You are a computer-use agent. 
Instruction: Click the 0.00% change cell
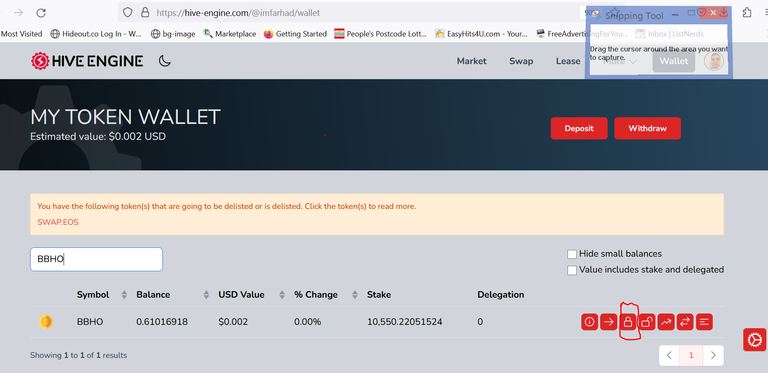[x=308, y=322]
